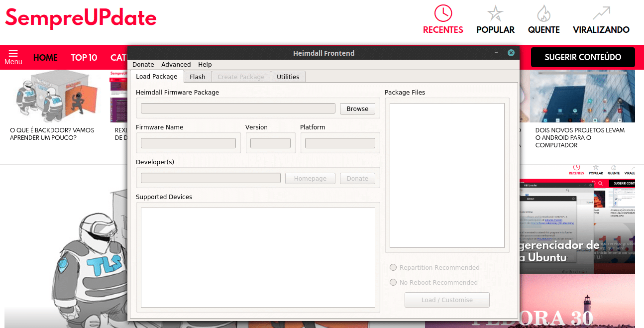Click the Donate button beside Homepage
644x328 pixels.
tap(357, 178)
